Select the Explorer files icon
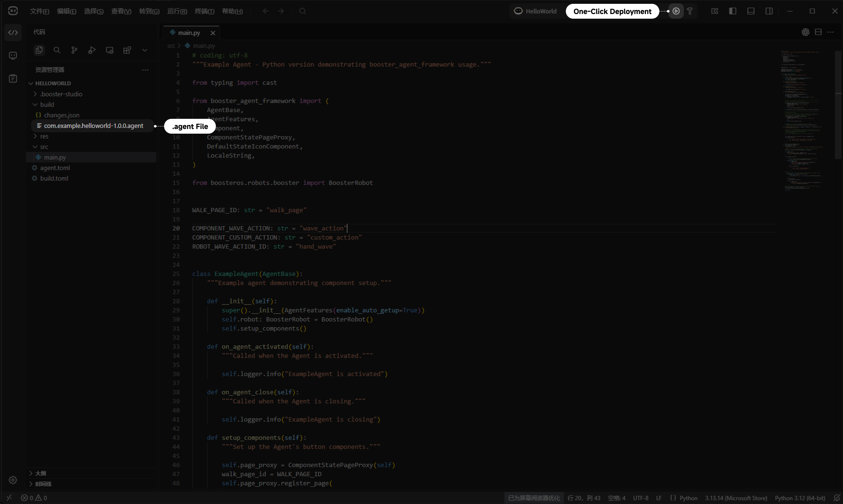This screenshot has width=843, height=504. coord(39,50)
